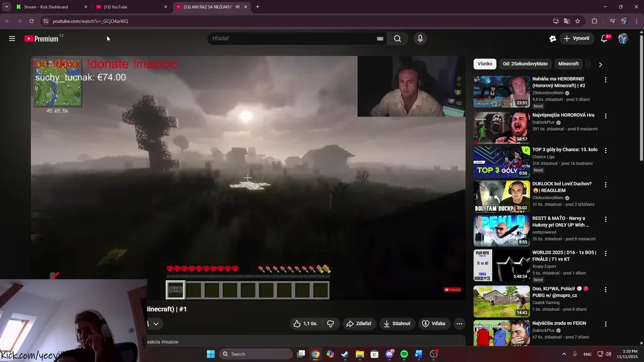Screen dimensions: 644x362
Task: Select the Všetko filter chip
Action: tap(485, 64)
